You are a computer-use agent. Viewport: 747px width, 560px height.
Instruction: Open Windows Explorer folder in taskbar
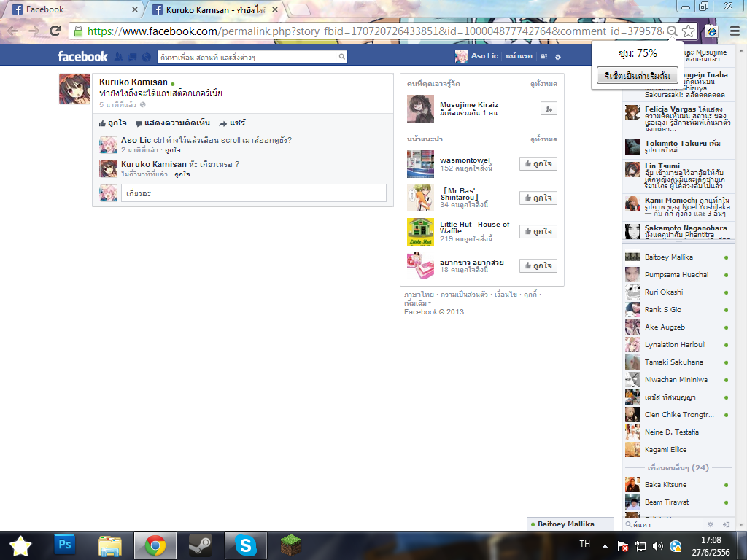tap(110, 545)
